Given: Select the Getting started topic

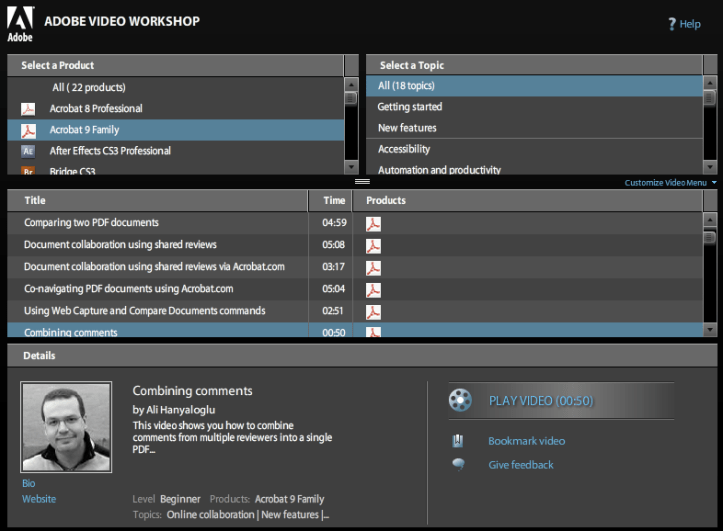Looking at the screenshot, I should (x=534, y=107).
